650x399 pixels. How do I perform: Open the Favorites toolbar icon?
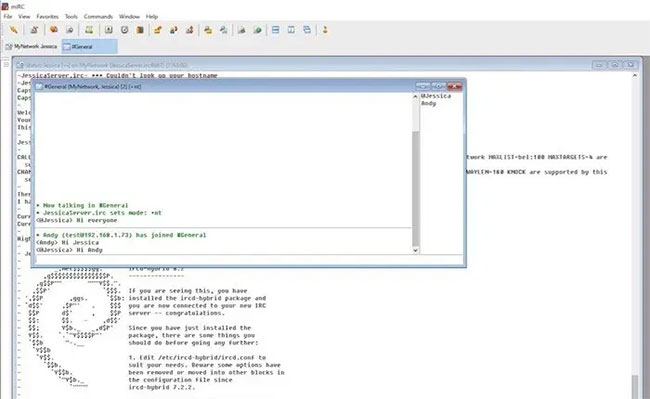tap(54, 30)
